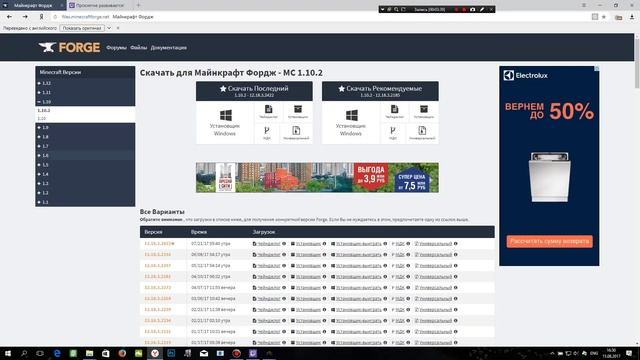Image resolution: width=640 pixels, height=360 pixels.
Task: Download the Latest Windows installer
Action: (x=225, y=122)
